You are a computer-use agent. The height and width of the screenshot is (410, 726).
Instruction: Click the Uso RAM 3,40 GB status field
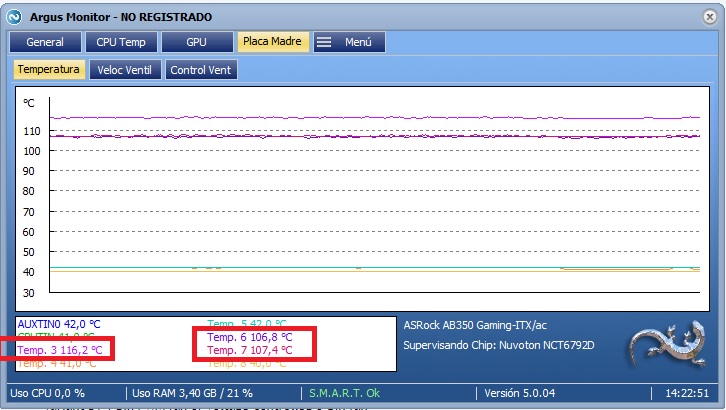(x=192, y=393)
